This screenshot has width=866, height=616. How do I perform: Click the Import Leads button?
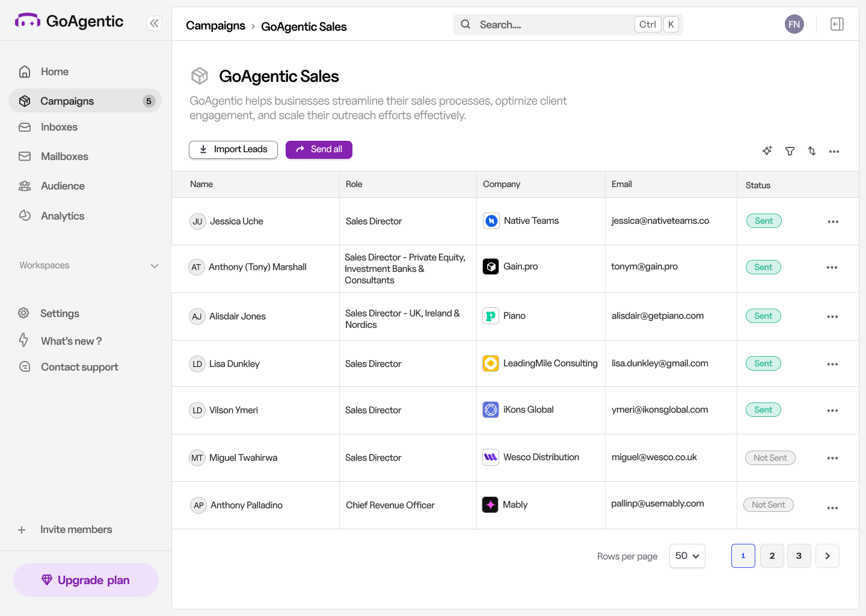(233, 150)
